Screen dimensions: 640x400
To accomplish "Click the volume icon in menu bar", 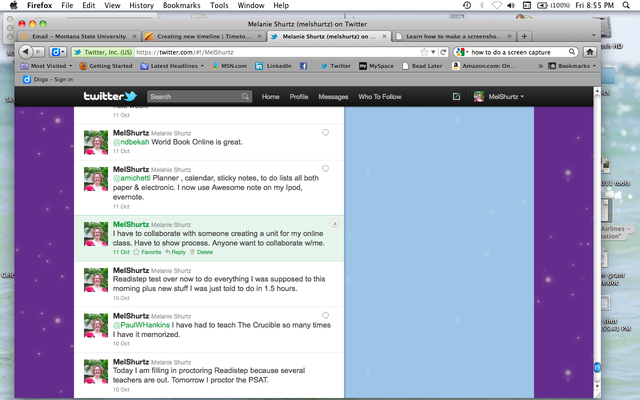I will [511, 5].
